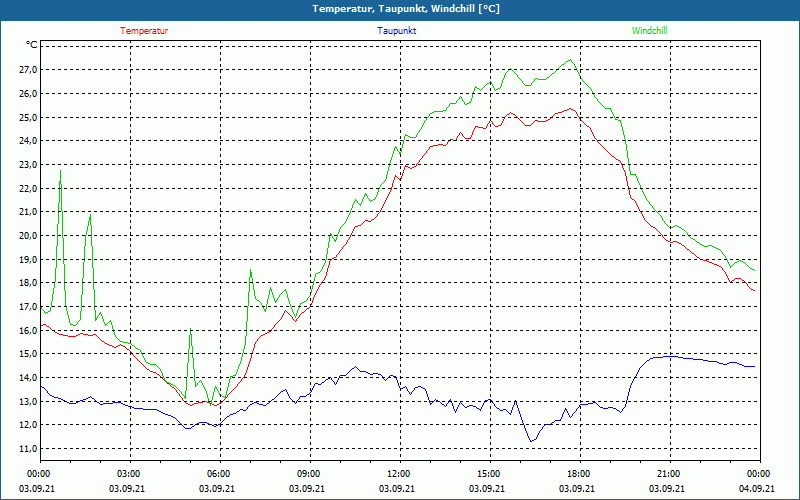
Task: Click the 16,0 y-axis value
Action: 29,330
